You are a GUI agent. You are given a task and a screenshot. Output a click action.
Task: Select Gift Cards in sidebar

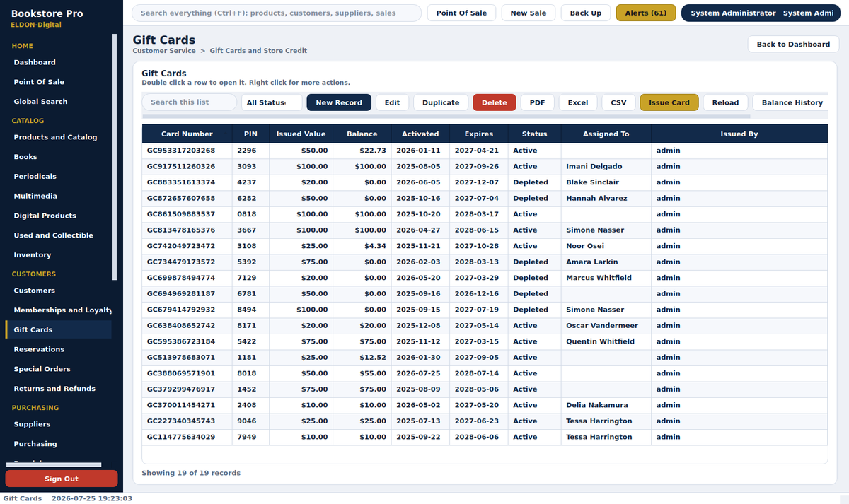point(58,329)
